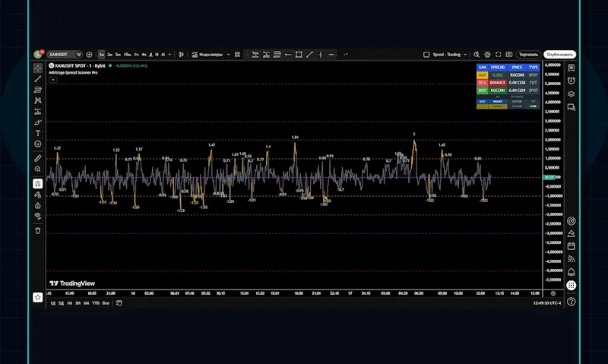
Task: Open the object tree layers icon
Action: tap(572, 94)
